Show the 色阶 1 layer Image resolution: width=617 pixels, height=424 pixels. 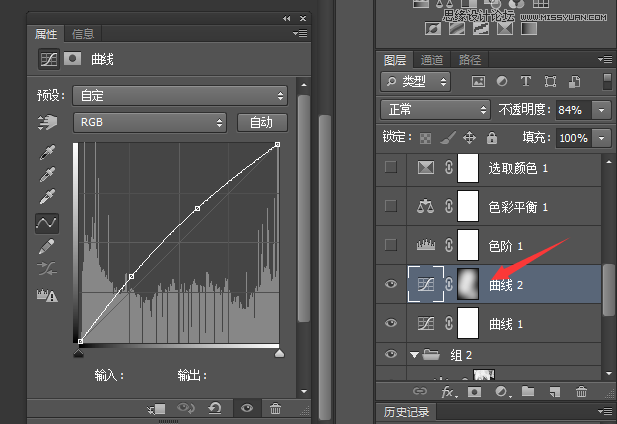(x=391, y=245)
